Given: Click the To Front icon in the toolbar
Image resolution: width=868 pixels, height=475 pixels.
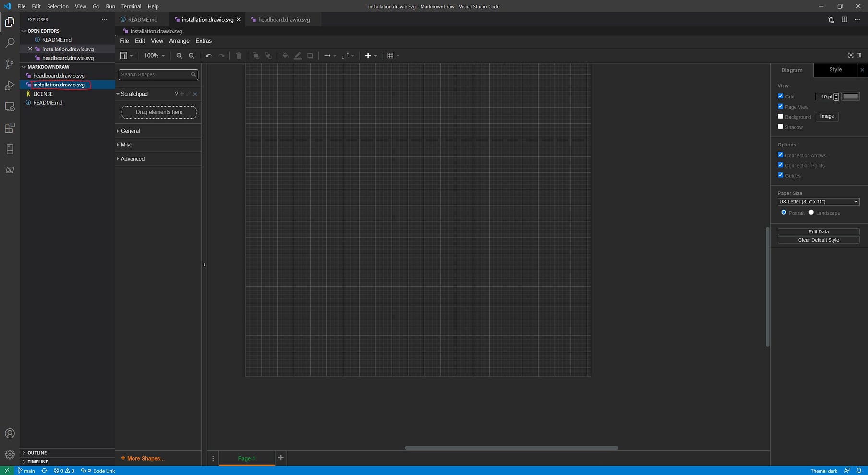Looking at the screenshot, I should (x=255, y=55).
